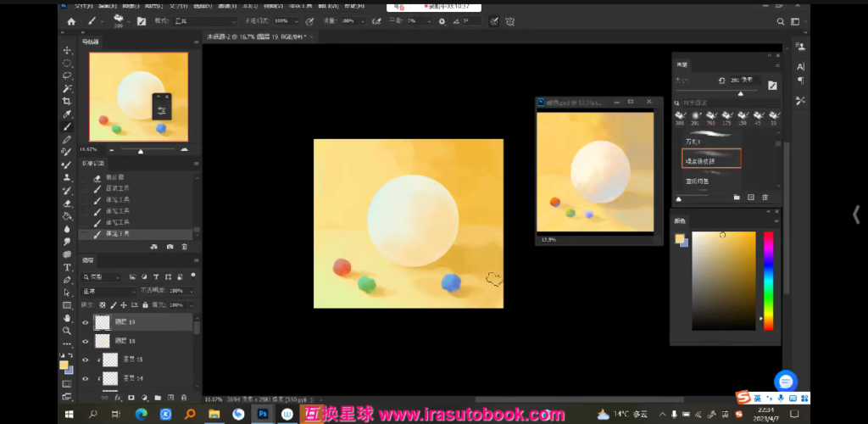Open the opacity dropdown in options bar
This screenshot has width=868, height=424.
296,21
